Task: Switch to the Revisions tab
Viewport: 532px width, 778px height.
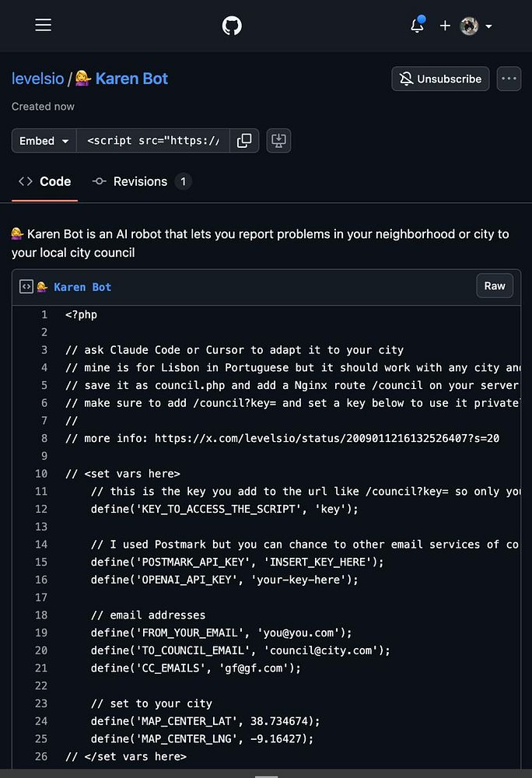Action: (x=141, y=181)
